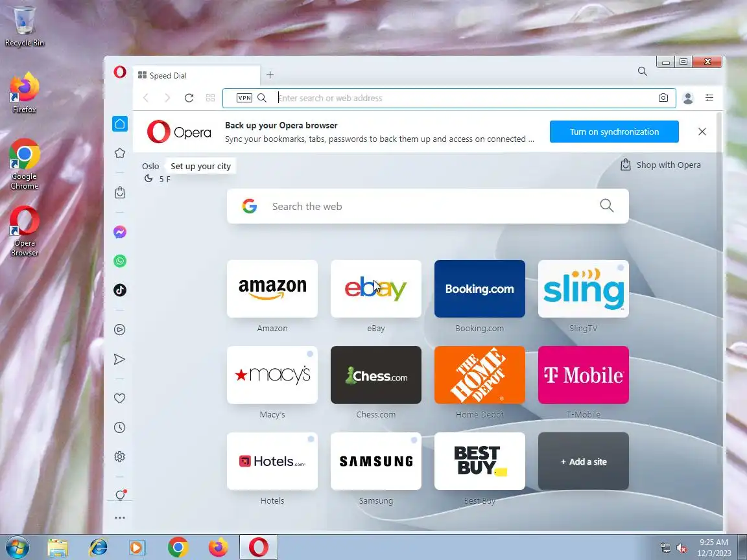Open Start Page grid icon in toolbar
This screenshot has width=747, height=560.
(x=210, y=98)
